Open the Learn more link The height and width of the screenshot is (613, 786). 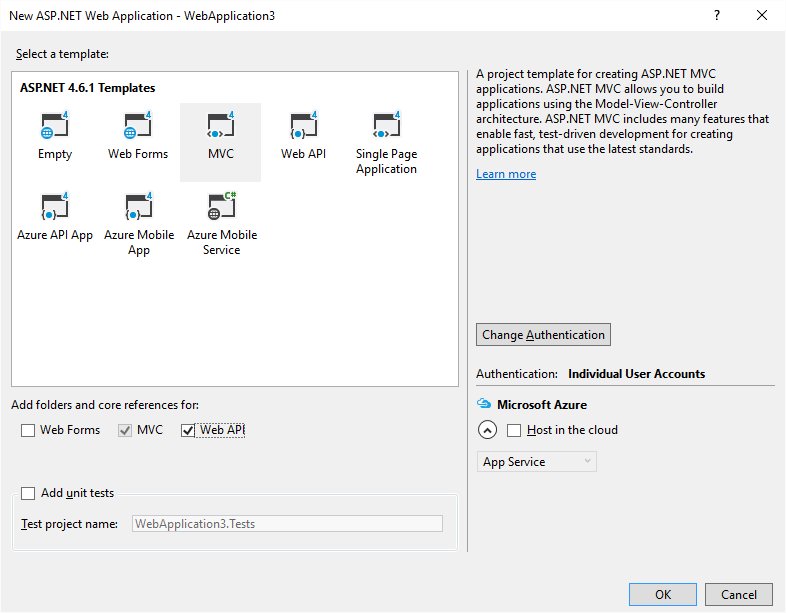[x=506, y=174]
